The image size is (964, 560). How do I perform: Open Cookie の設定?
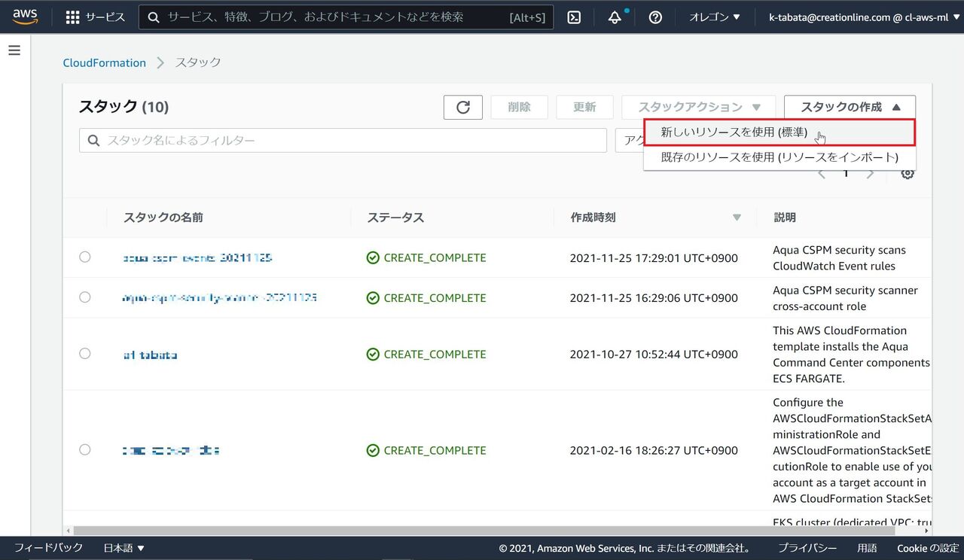(x=928, y=548)
